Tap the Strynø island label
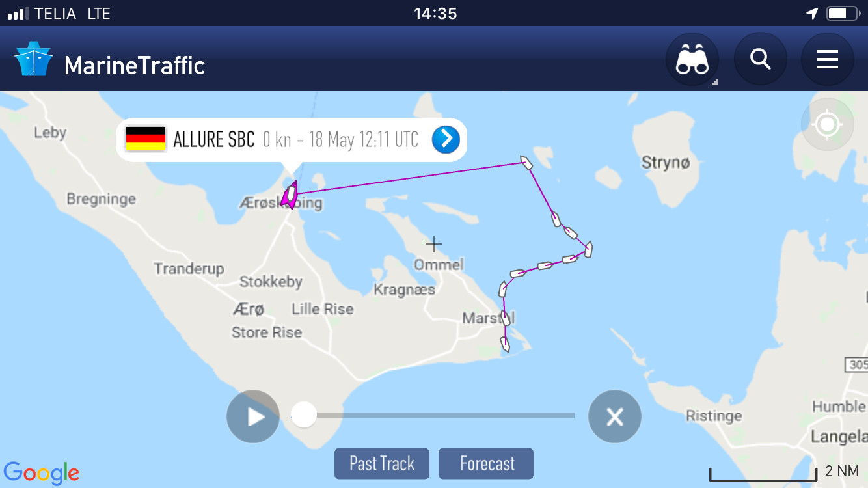Viewport: 868px width, 488px height. pyautogui.click(x=665, y=162)
